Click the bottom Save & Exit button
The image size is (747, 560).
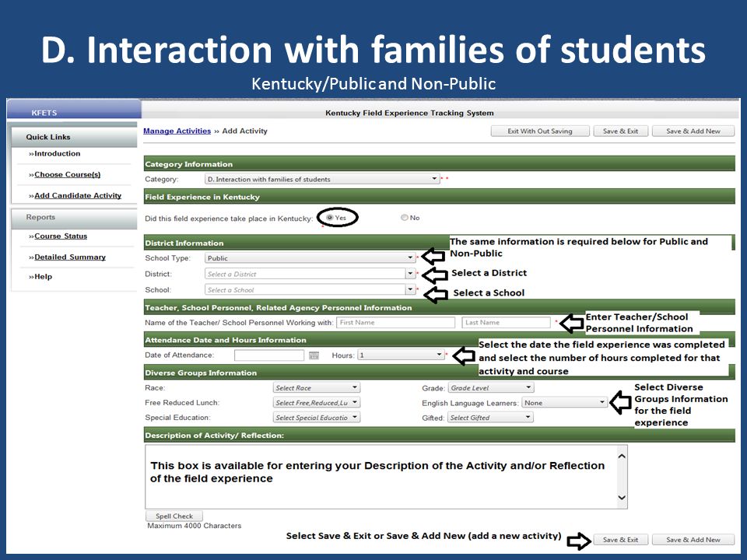pos(620,540)
